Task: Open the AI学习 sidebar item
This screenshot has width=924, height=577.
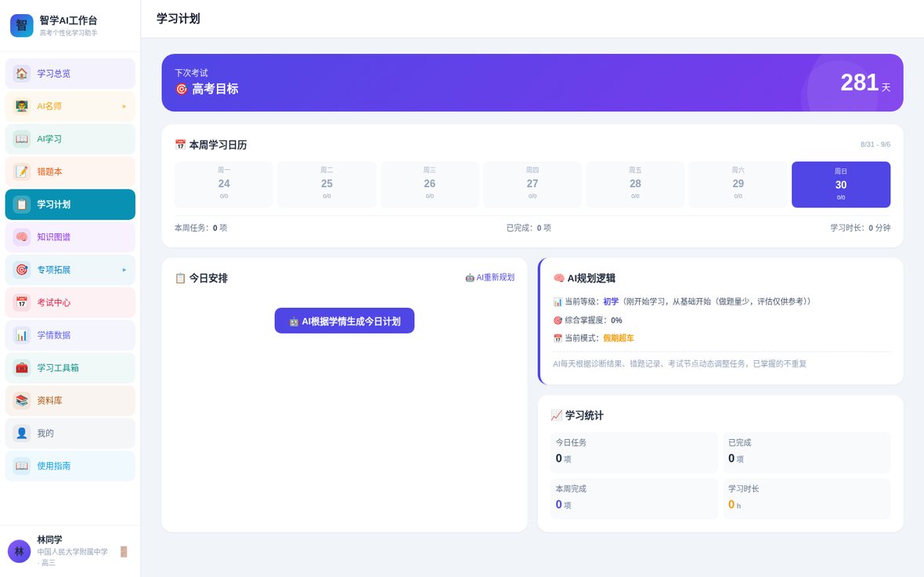Action: coord(70,139)
